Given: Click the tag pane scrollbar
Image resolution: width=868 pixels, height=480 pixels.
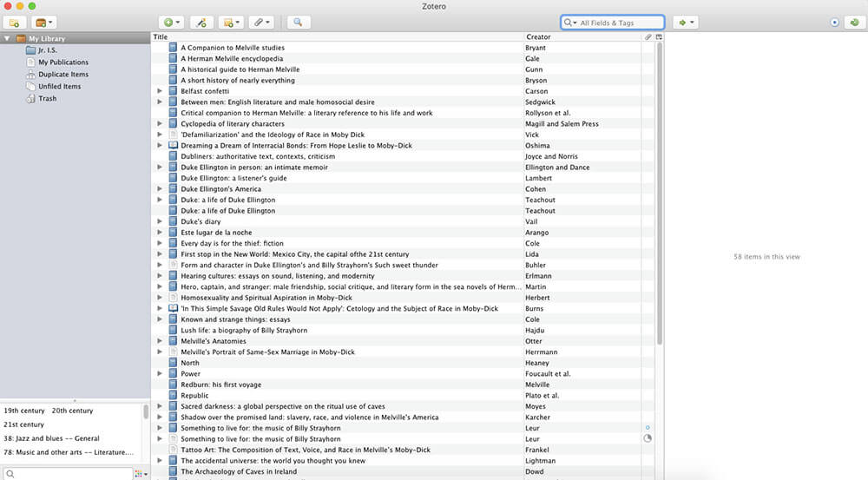Looking at the screenshot, I should pos(146,411).
